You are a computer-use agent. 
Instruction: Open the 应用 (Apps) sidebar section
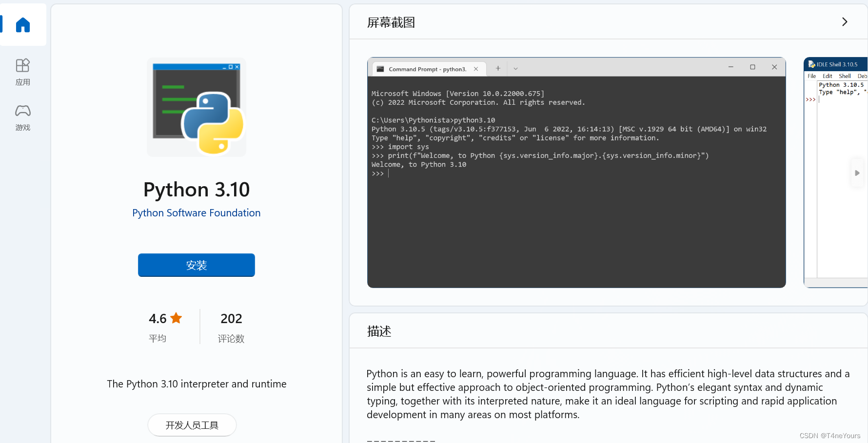[23, 72]
